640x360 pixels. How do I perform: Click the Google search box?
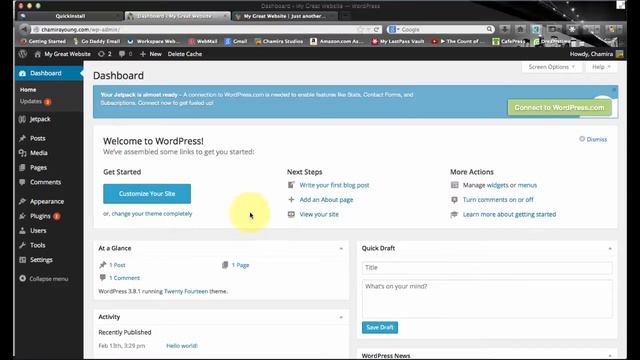[441, 29]
